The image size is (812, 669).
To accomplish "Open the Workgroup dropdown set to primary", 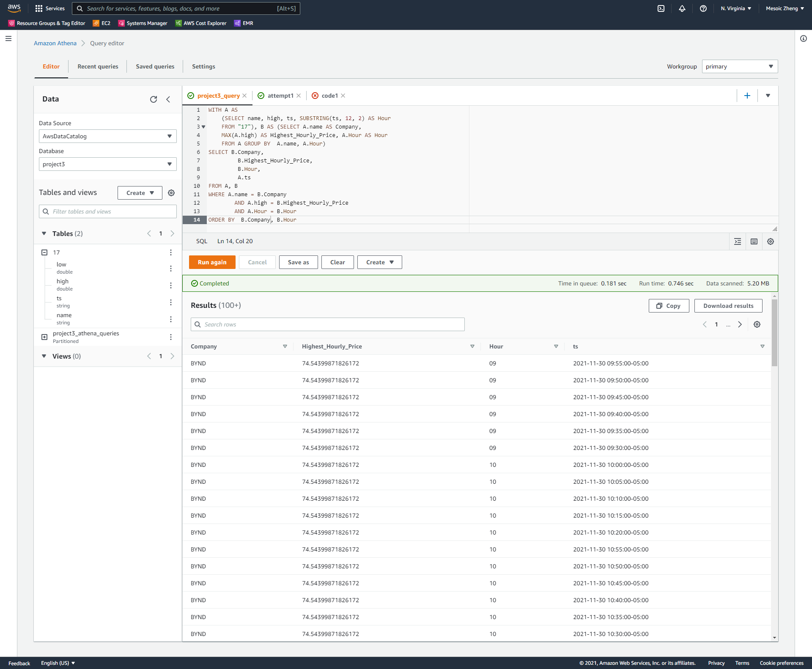I will point(739,66).
